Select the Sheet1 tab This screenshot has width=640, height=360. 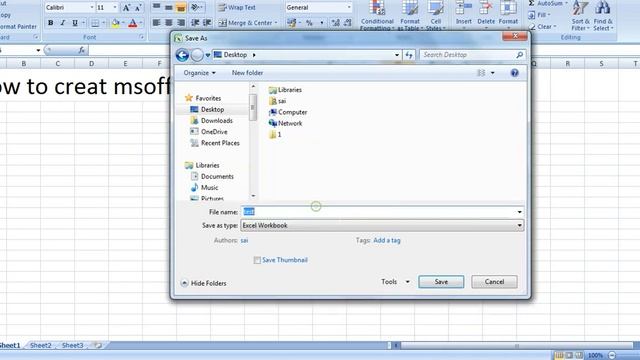point(10,345)
